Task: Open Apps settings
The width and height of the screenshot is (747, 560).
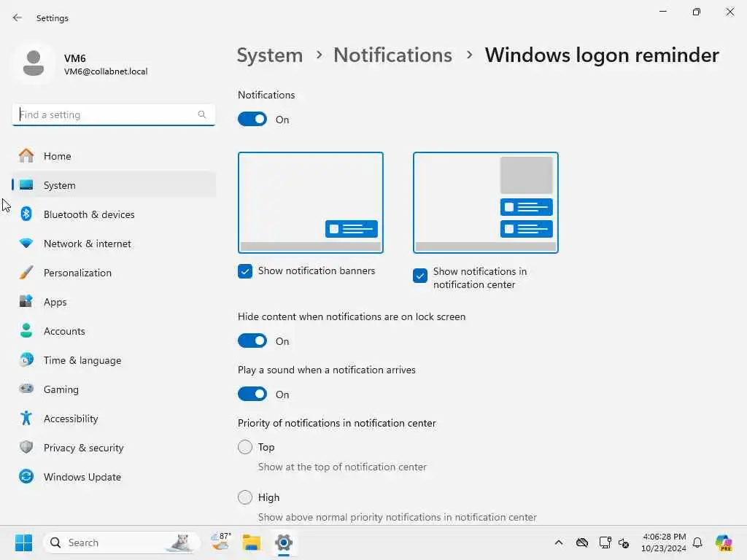Action: (x=114, y=301)
